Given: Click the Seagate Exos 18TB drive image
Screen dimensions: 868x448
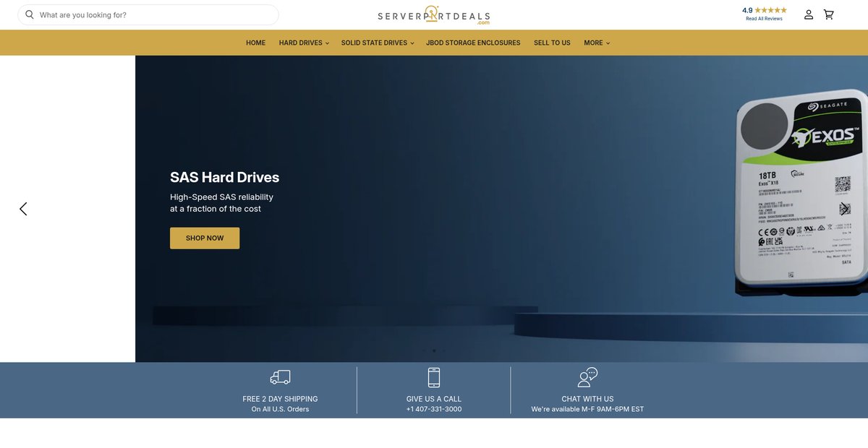Looking at the screenshot, I should click(x=801, y=194).
